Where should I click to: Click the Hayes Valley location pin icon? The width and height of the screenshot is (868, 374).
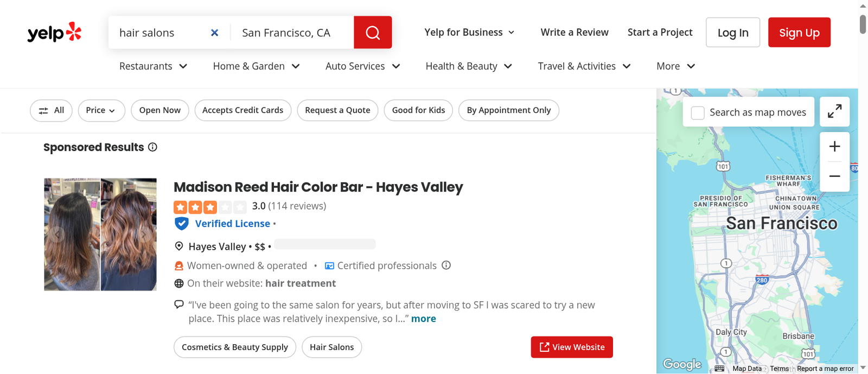179,246
